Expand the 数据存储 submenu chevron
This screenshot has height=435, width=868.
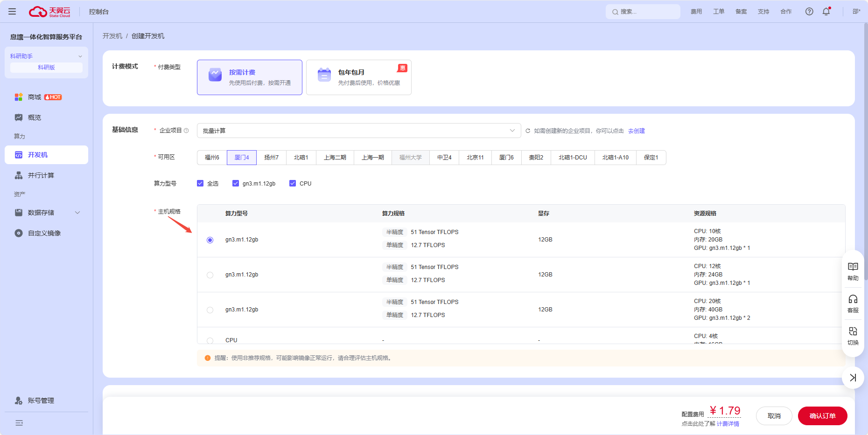77,213
